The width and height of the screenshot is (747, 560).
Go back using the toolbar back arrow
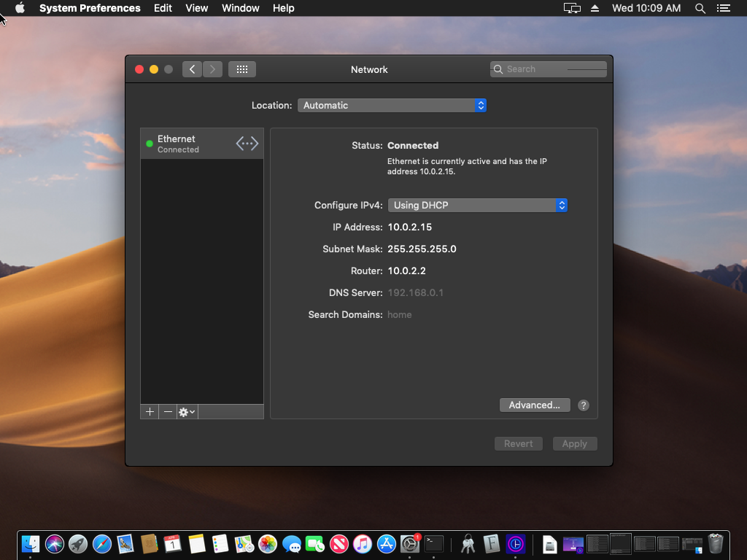coord(192,69)
